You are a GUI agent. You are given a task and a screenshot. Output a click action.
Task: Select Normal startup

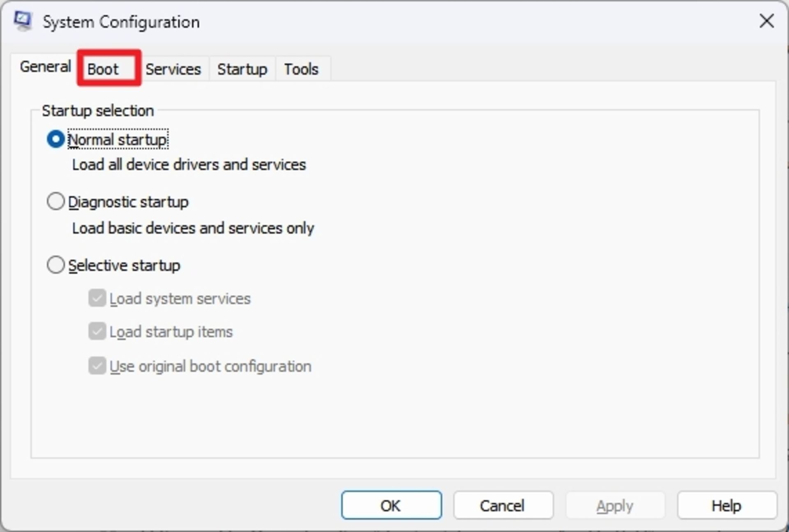pos(55,139)
